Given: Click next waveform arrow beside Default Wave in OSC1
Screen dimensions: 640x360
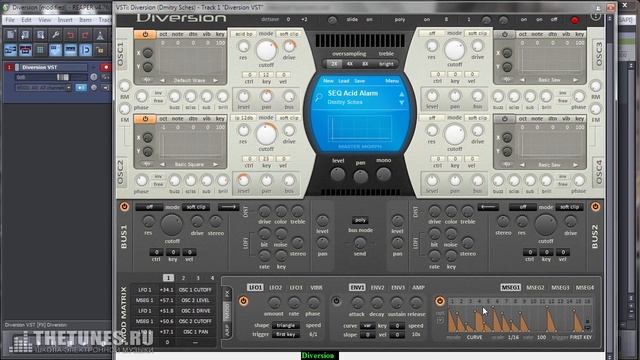Looking at the screenshot, I should coord(215,80).
